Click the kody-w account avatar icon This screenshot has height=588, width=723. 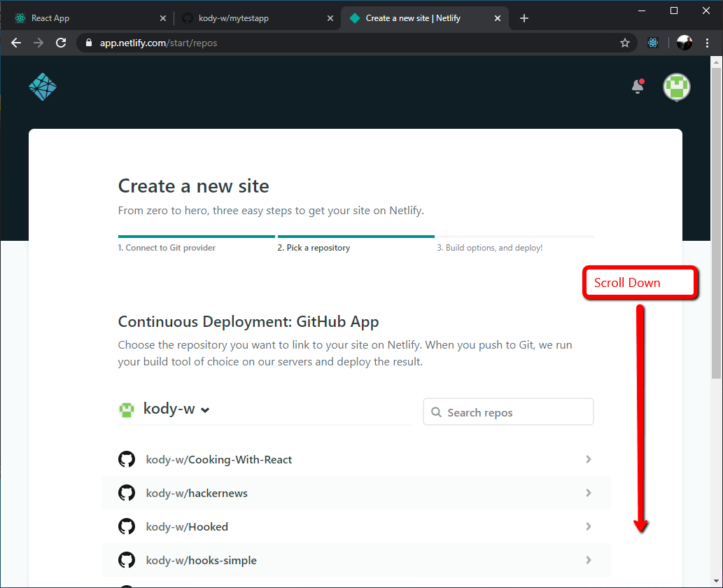127,409
